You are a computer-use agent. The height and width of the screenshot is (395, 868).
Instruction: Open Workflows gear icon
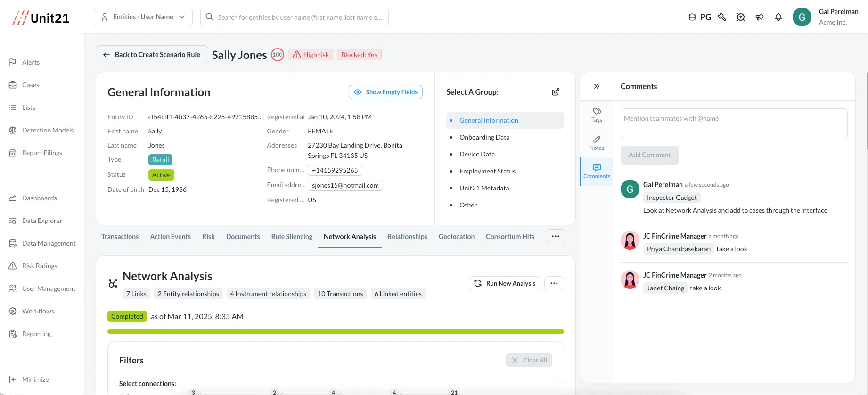tap(13, 311)
